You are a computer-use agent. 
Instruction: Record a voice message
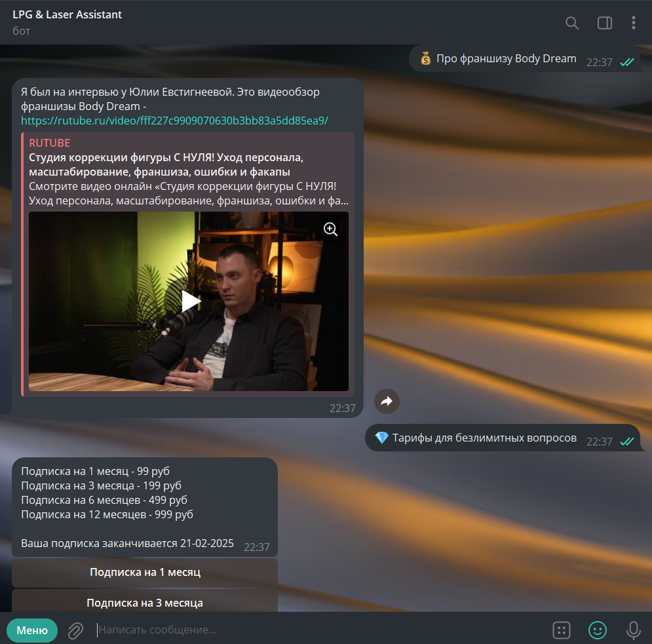pyautogui.click(x=633, y=630)
